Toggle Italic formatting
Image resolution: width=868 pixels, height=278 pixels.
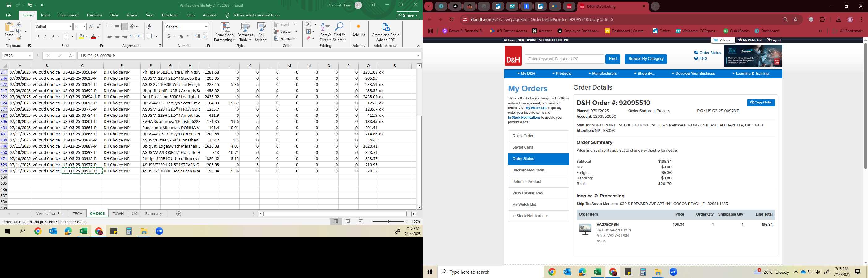point(45,36)
